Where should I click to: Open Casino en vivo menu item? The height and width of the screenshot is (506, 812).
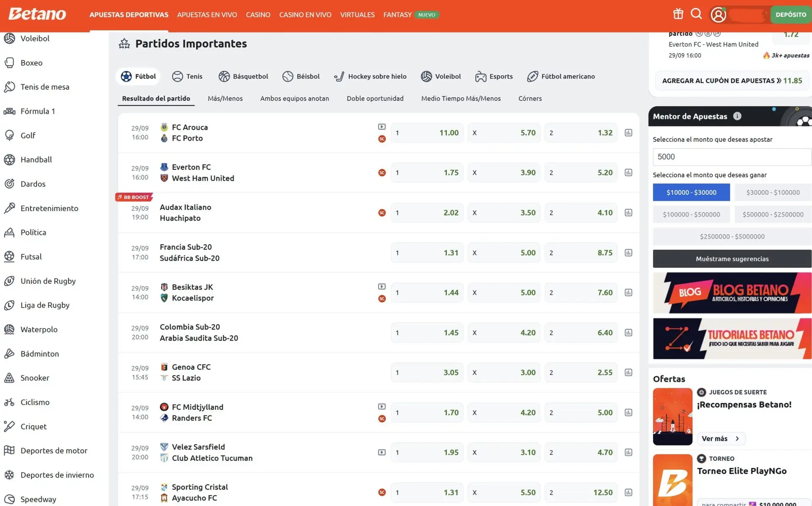point(305,15)
